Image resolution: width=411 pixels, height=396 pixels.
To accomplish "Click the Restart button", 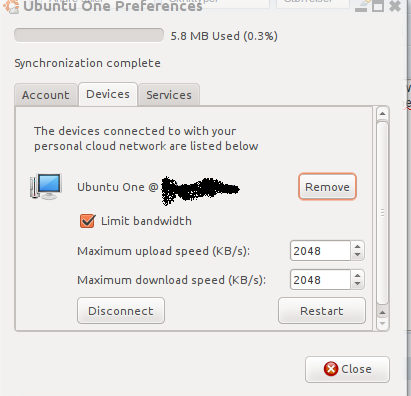I will (322, 311).
